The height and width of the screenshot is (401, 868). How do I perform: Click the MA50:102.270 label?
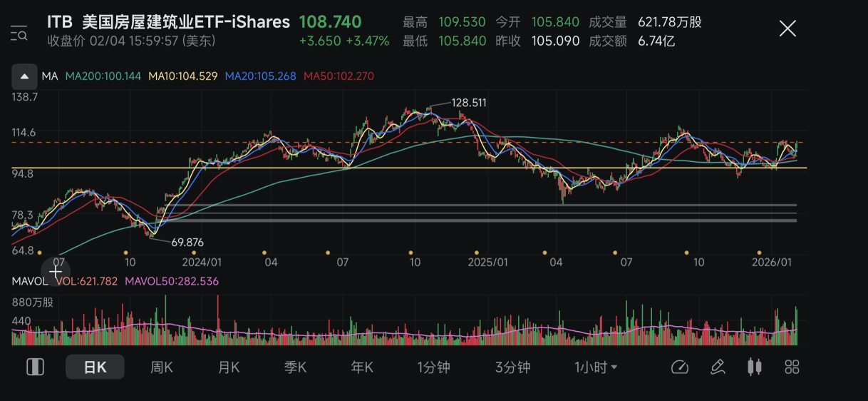tap(339, 76)
